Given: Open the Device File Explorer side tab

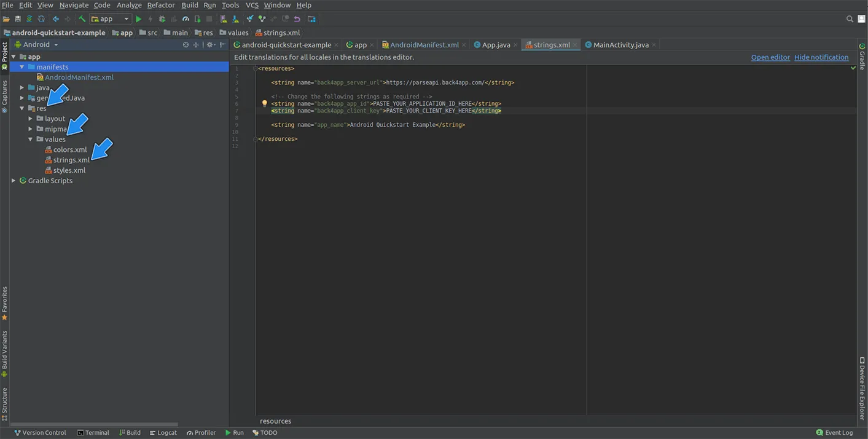Looking at the screenshot, I should pos(862,389).
